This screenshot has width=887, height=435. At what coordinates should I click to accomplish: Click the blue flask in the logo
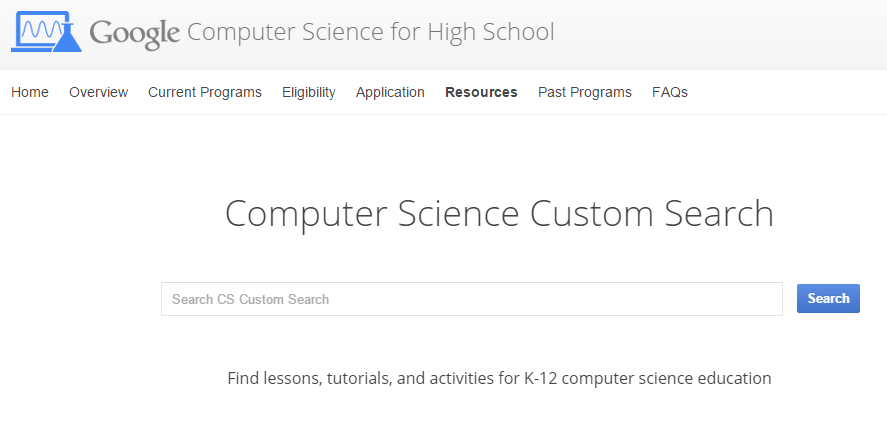[68, 37]
